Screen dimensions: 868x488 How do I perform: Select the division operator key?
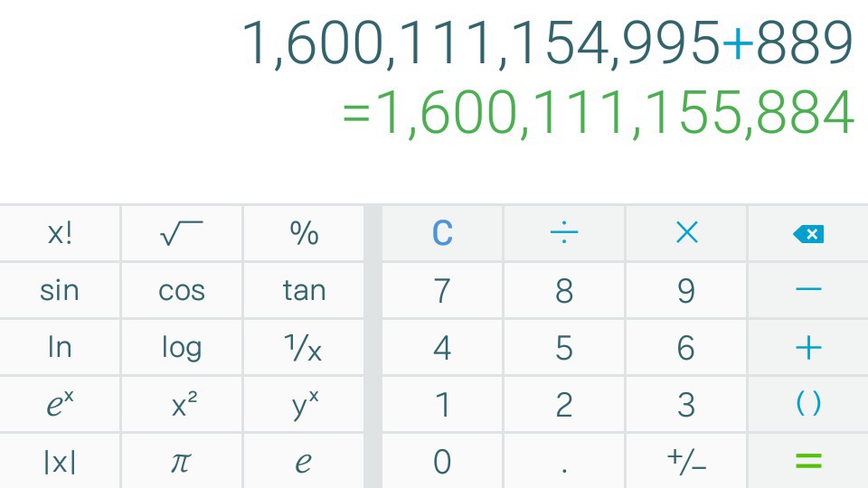coord(564,233)
